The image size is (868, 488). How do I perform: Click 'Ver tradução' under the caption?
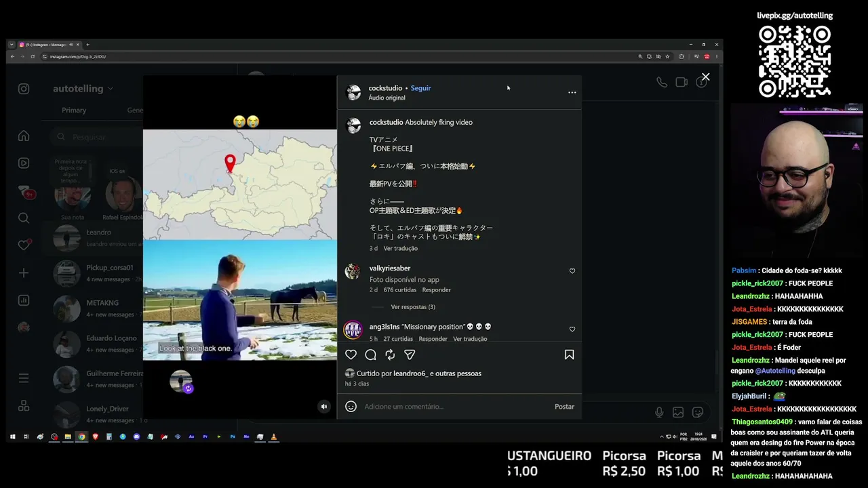point(401,248)
